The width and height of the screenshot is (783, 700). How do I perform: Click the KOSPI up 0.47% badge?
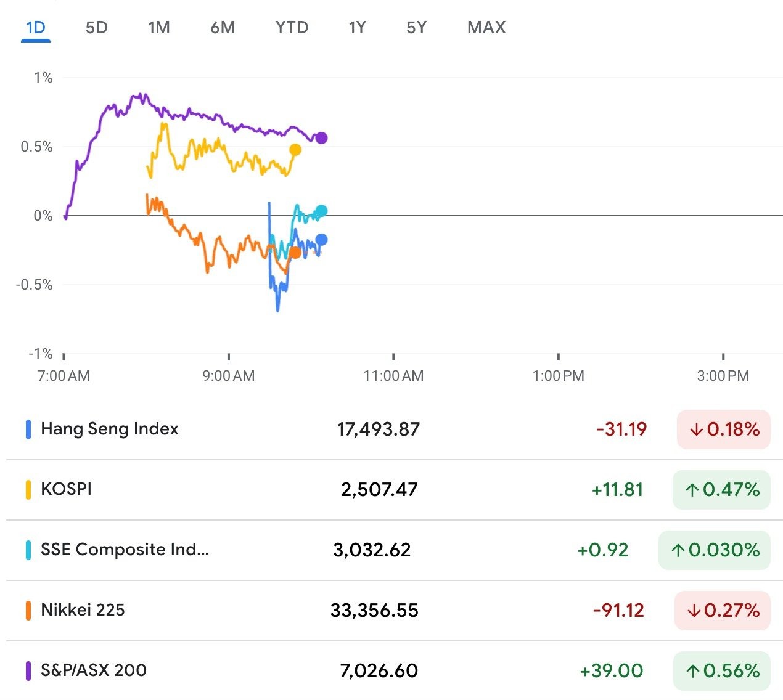click(x=721, y=489)
